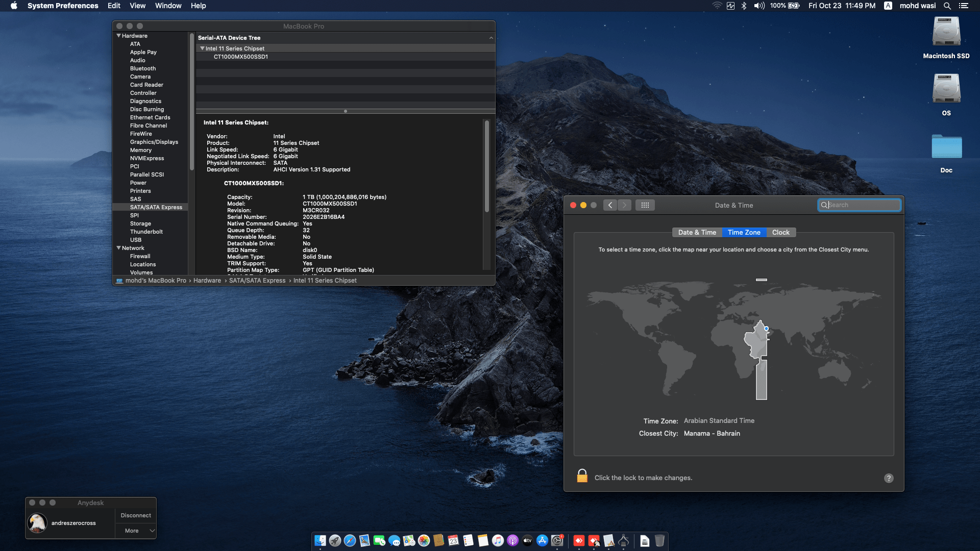Select NVMExpress in the Hardware list
This screenshot has width=980, height=551.
147,158
